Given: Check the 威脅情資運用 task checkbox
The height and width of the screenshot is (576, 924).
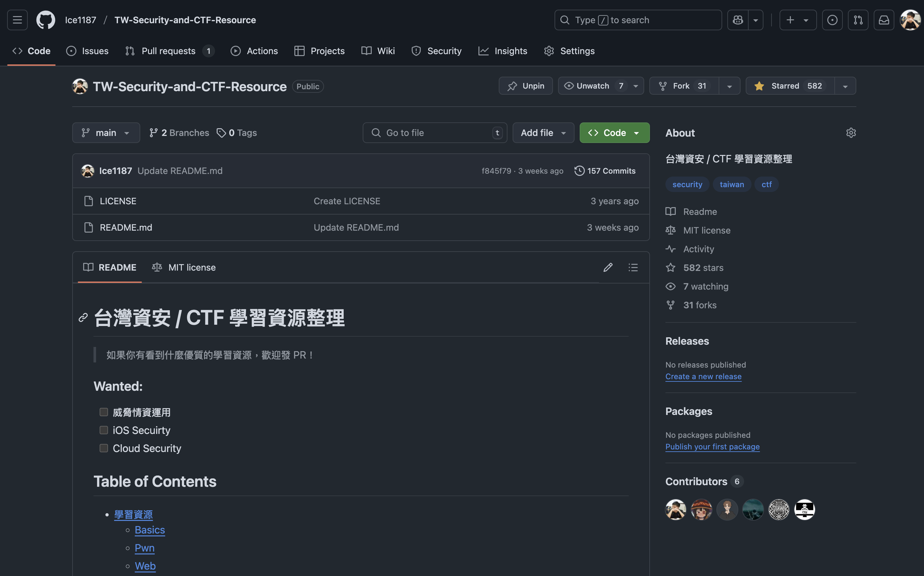Looking at the screenshot, I should tap(104, 412).
